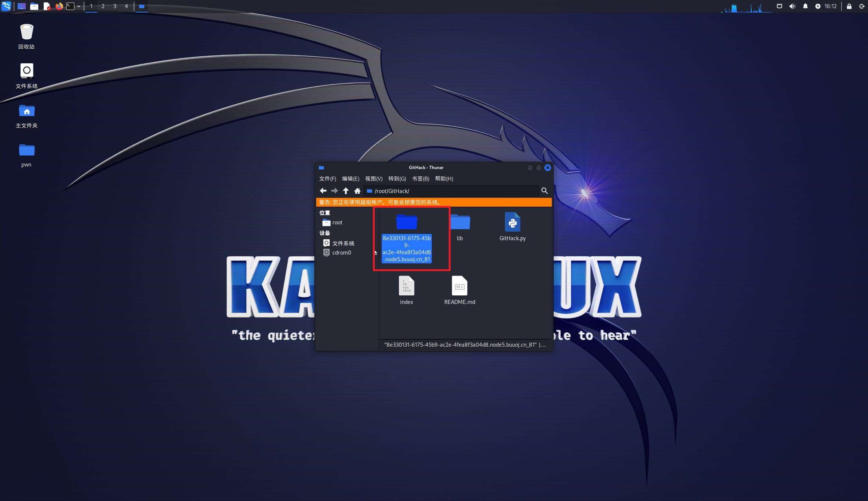
Task: Select the README.md file
Action: [460, 291]
